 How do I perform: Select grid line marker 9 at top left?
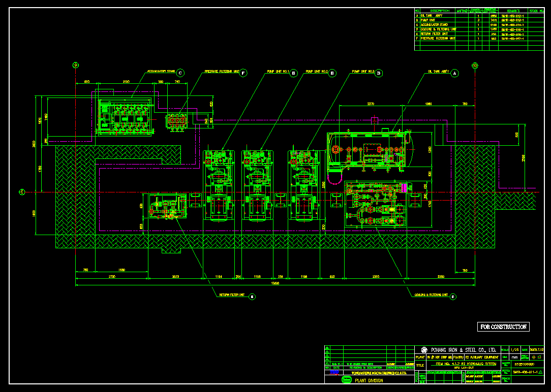[76, 65]
